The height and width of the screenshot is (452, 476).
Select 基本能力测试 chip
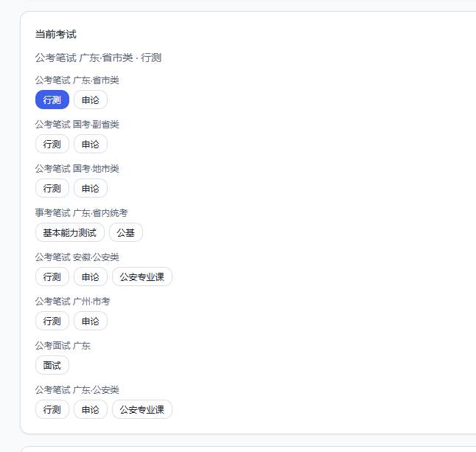[x=70, y=233]
